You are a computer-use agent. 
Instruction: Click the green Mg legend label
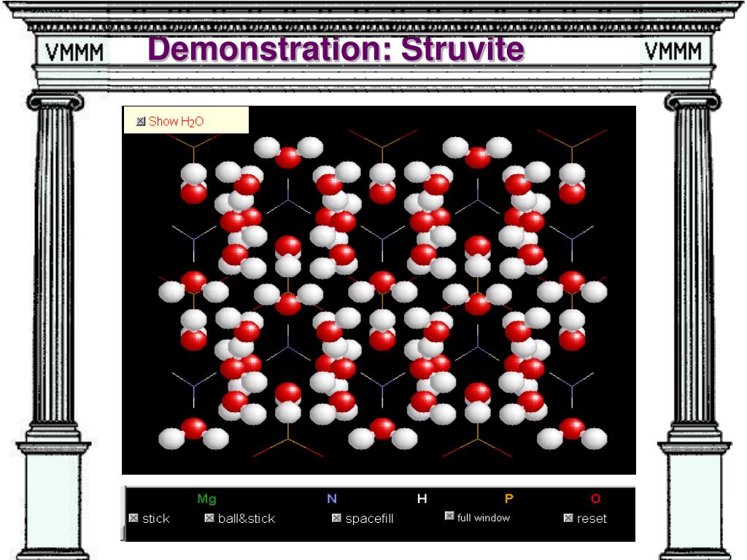click(206, 499)
